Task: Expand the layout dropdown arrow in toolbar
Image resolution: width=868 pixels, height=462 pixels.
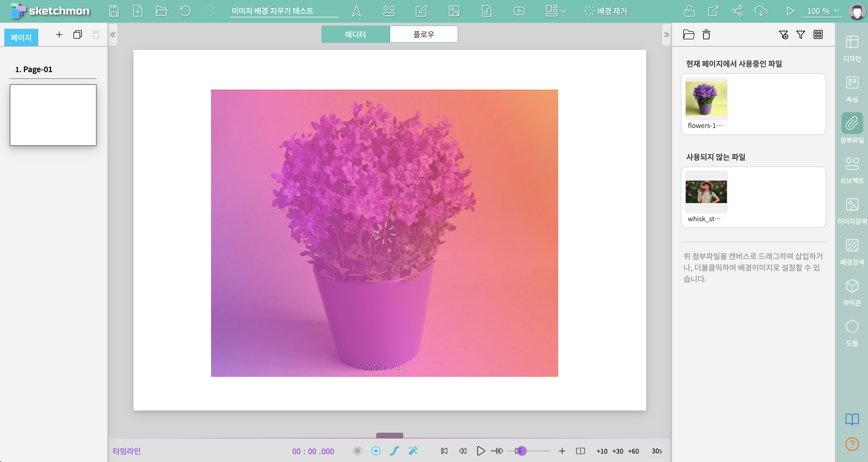Action: click(x=564, y=11)
